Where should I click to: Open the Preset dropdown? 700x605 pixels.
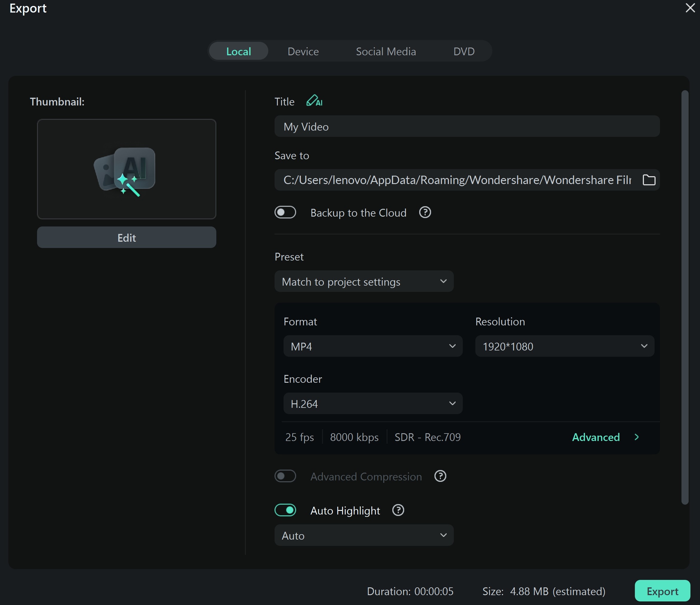364,281
